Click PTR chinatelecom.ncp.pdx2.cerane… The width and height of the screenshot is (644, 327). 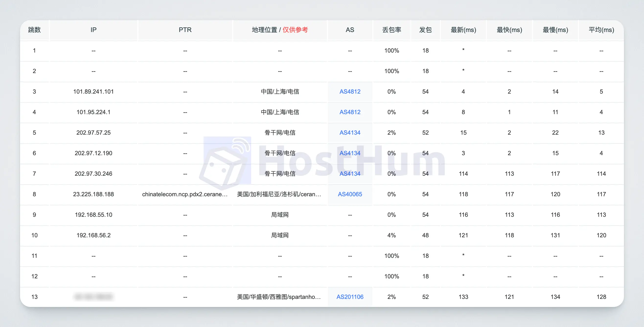click(185, 194)
